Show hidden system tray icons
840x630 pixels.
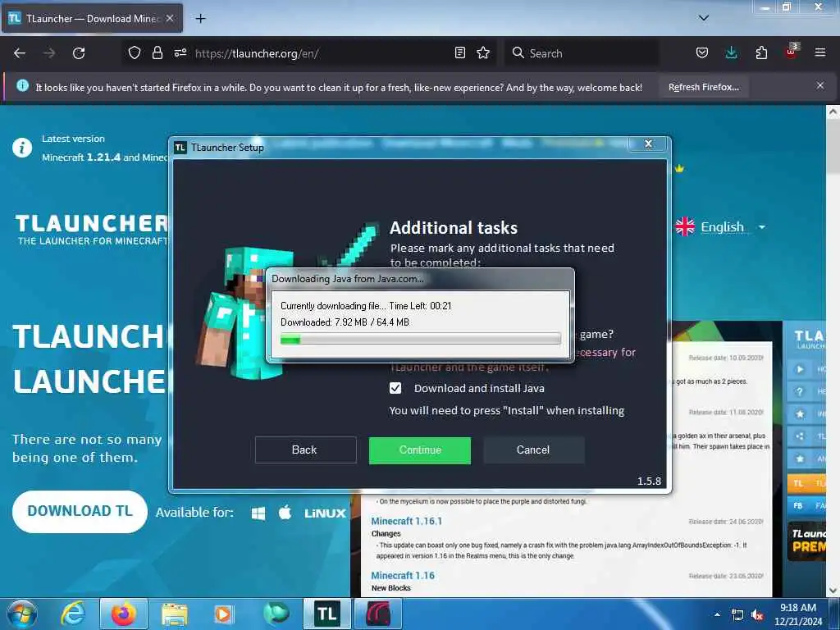(717, 614)
